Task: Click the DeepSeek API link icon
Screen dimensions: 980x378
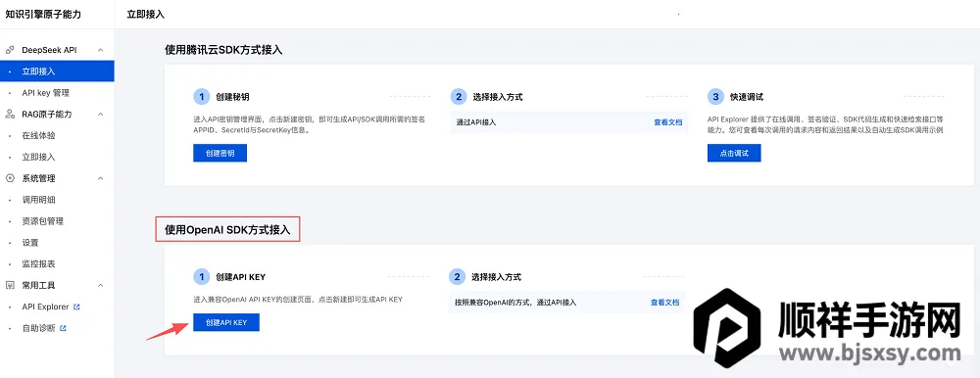Action: point(10,50)
